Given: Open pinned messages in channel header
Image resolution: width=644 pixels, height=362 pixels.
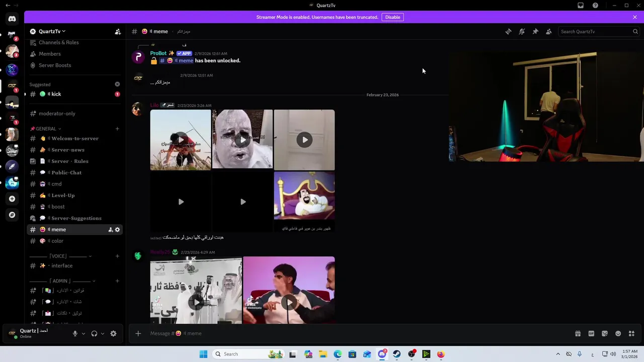Looking at the screenshot, I should coord(535,31).
